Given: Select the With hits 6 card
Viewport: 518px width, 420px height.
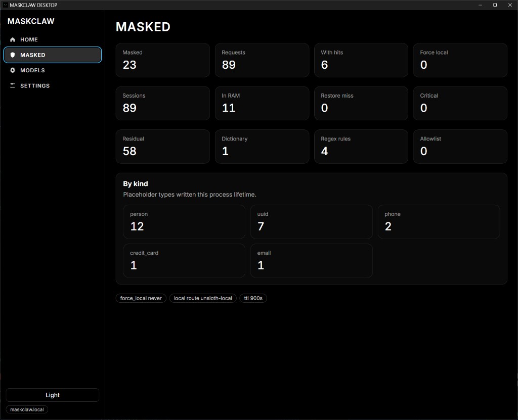Looking at the screenshot, I should click(x=361, y=60).
